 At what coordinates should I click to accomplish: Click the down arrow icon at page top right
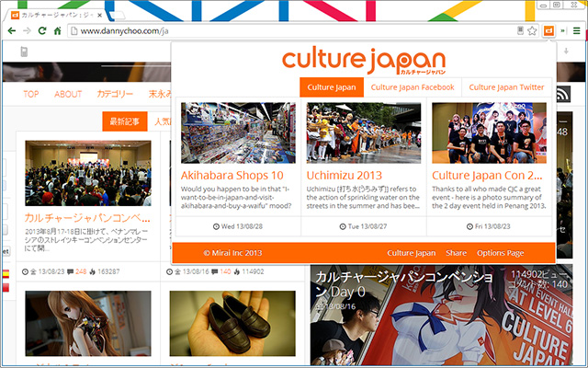(566, 51)
